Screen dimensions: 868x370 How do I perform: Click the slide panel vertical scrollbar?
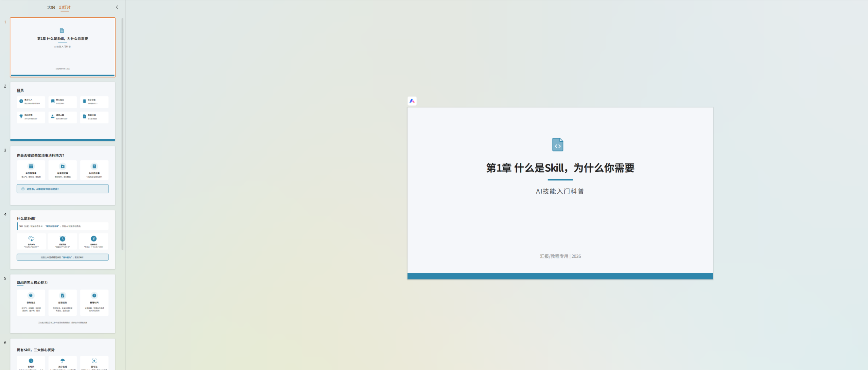click(122, 135)
